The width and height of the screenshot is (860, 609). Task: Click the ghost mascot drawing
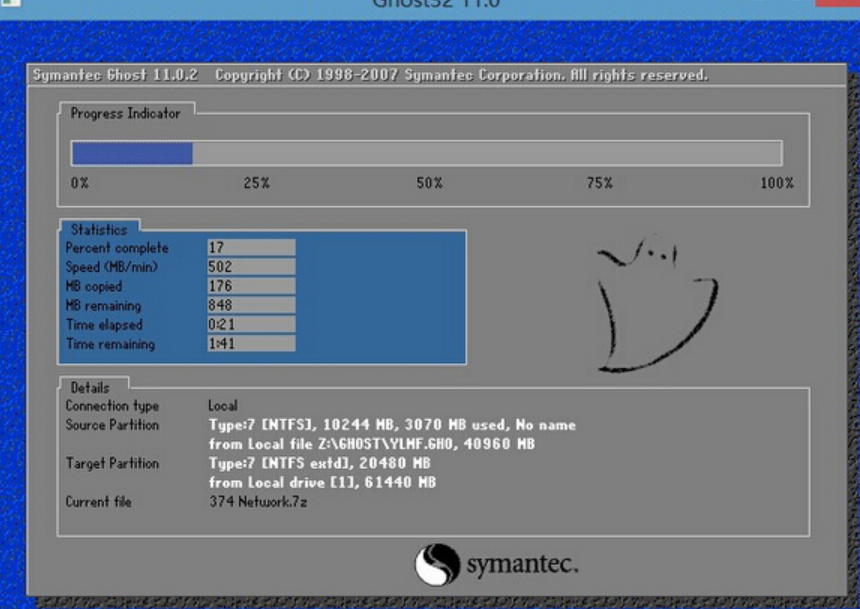pyautogui.click(x=657, y=304)
